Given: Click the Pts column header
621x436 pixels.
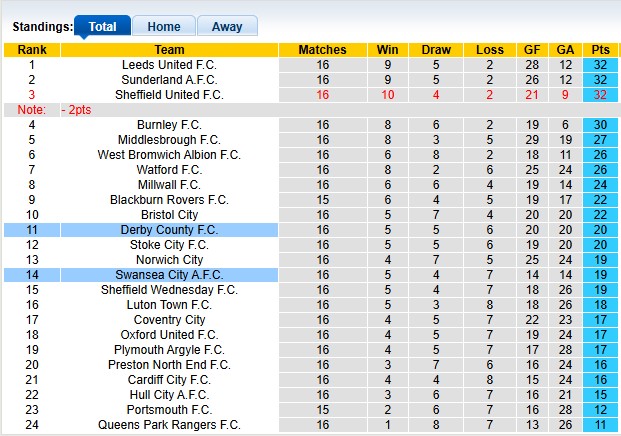Looking at the screenshot, I should pos(601,50).
